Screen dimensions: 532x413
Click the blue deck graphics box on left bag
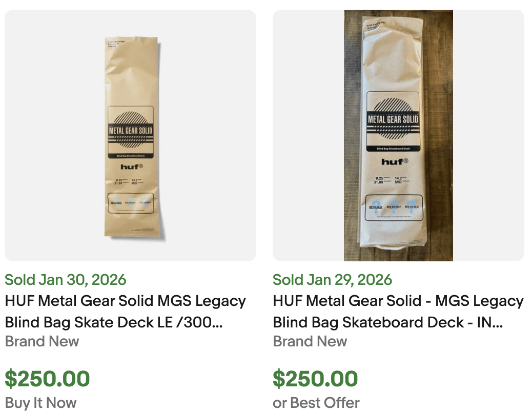130,204
